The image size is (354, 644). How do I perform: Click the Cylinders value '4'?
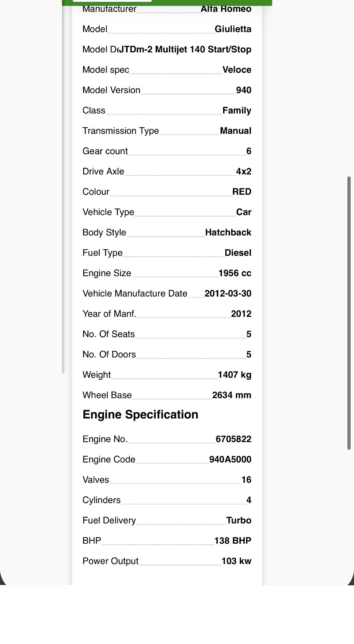249,500
